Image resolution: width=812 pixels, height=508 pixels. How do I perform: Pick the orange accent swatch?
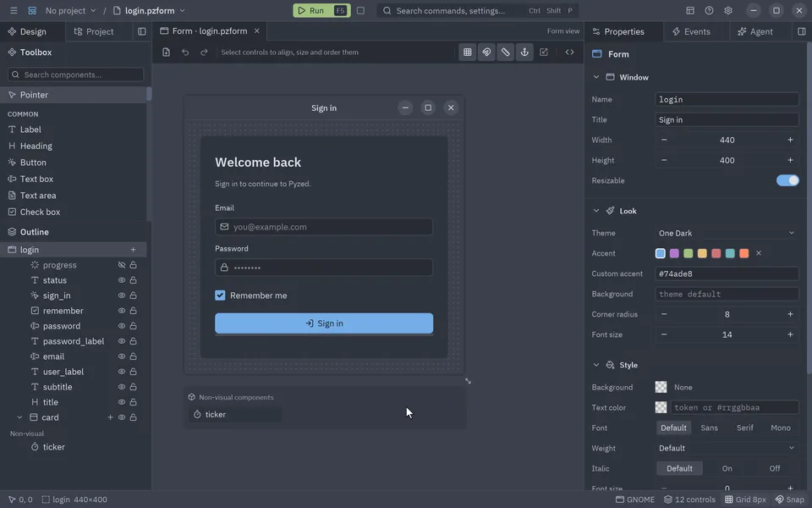(744, 253)
